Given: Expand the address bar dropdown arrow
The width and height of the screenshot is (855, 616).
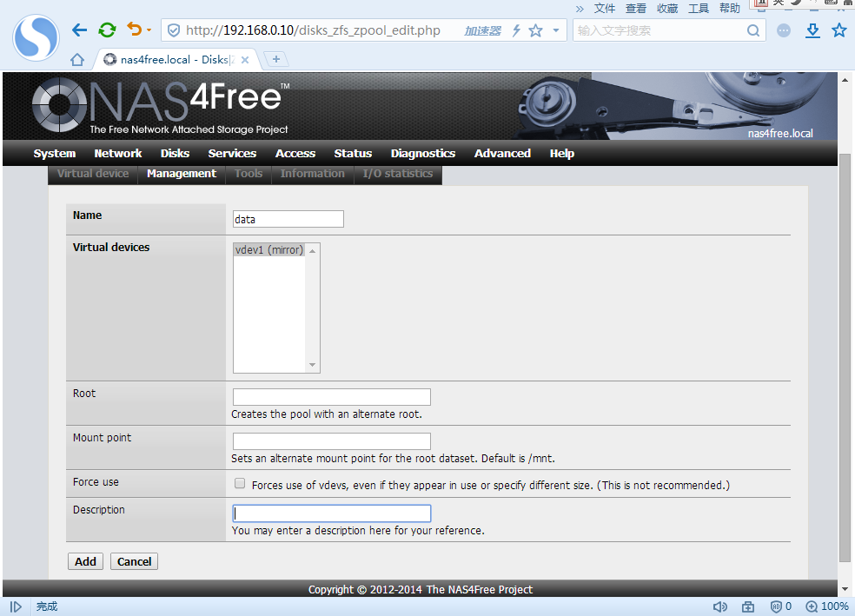Looking at the screenshot, I should (555, 30).
